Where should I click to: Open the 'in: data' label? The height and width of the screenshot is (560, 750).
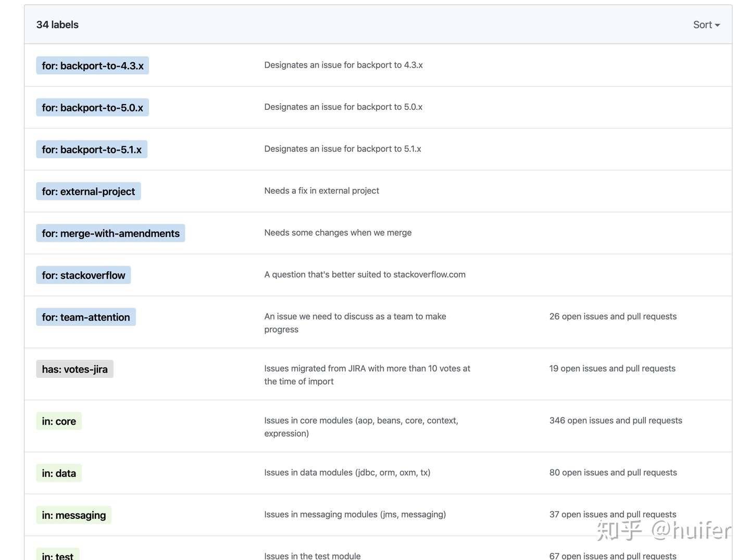59,473
